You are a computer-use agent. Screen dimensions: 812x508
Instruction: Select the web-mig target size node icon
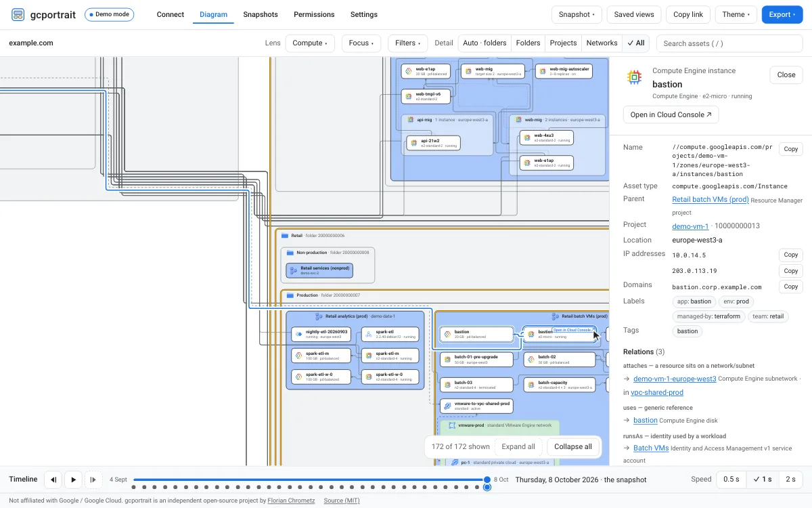[x=468, y=70]
